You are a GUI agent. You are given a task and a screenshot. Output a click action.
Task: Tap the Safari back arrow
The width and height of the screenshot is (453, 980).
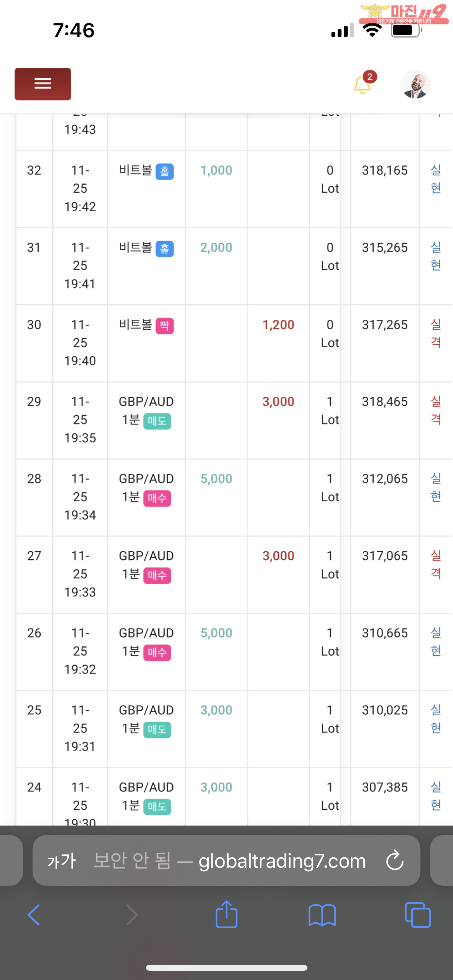click(34, 915)
